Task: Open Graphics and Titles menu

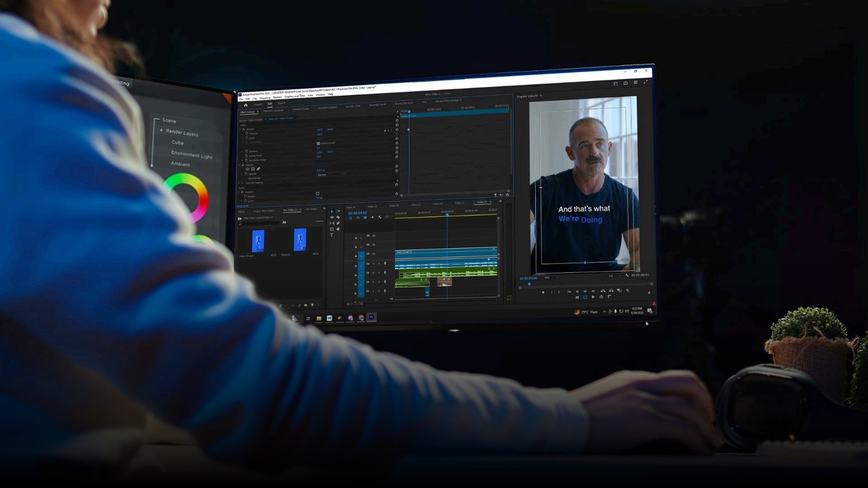Action: (295, 96)
